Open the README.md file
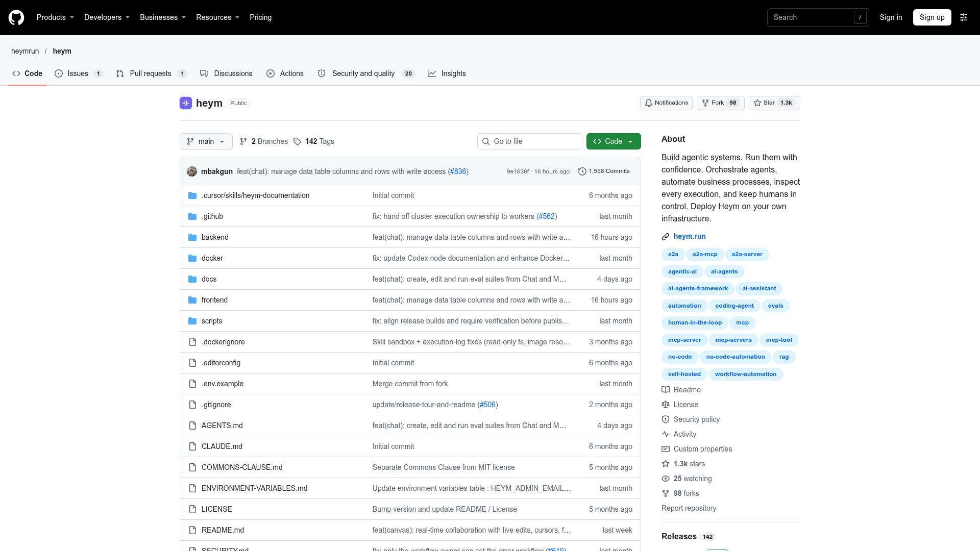 click(223, 530)
